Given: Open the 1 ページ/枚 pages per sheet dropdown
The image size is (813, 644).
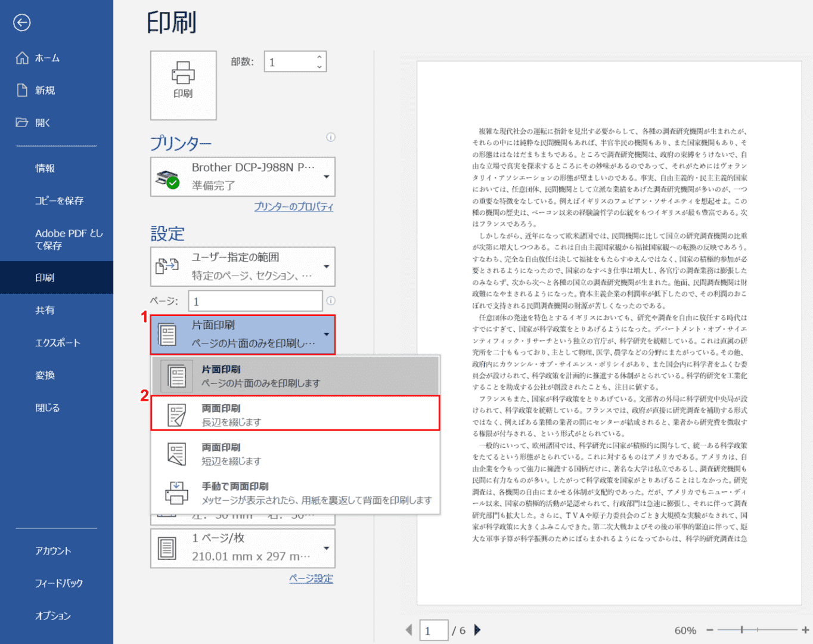Looking at the screenshot, I should coord(243,548).
